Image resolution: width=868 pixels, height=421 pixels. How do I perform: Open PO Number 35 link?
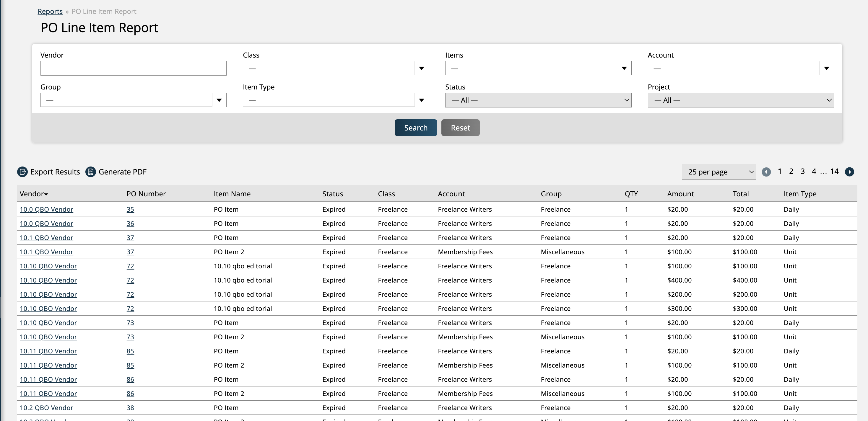[130, 209]
